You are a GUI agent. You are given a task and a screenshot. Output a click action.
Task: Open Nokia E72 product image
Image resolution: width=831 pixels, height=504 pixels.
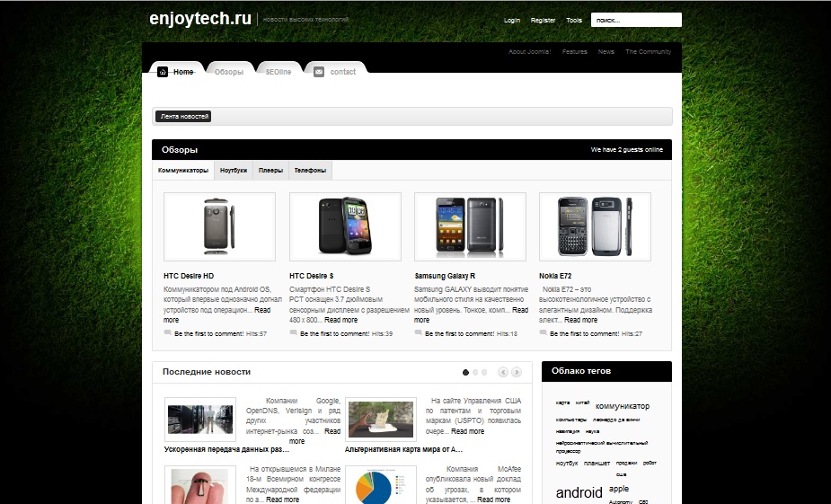[x=595, y=226]
